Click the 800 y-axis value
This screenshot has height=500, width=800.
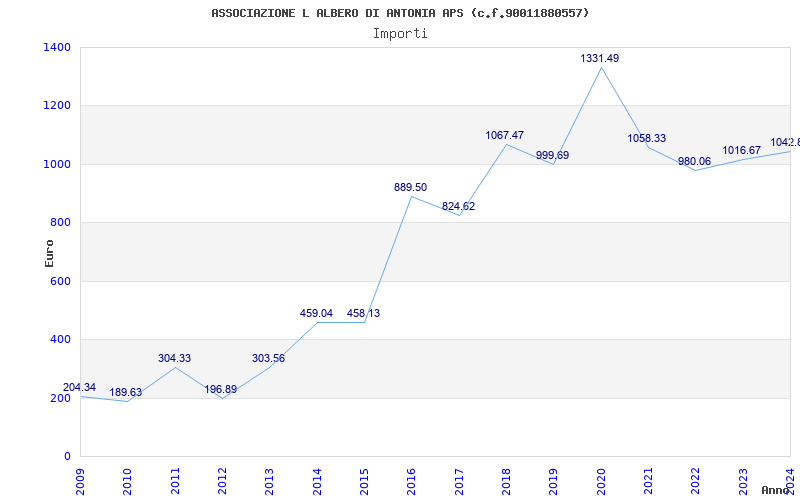60,222
